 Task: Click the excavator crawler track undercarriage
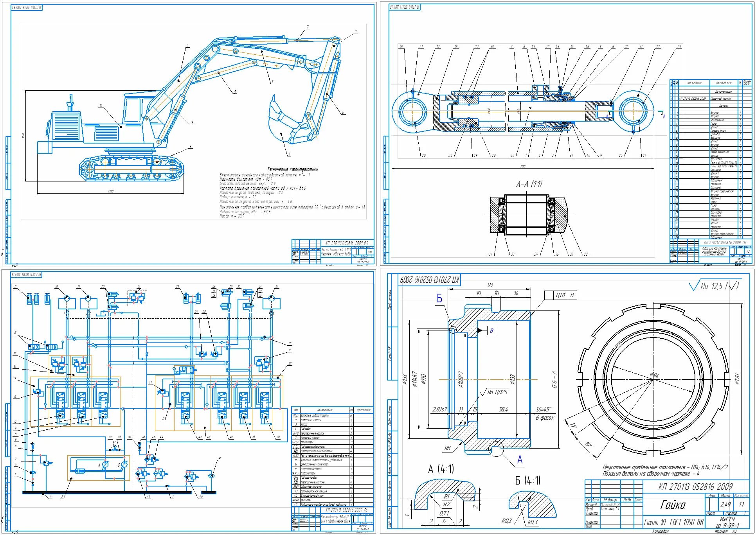pos(131,169)
